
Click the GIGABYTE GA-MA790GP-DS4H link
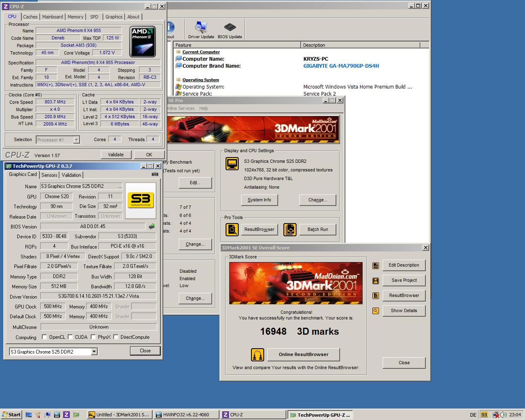(341, 66)
